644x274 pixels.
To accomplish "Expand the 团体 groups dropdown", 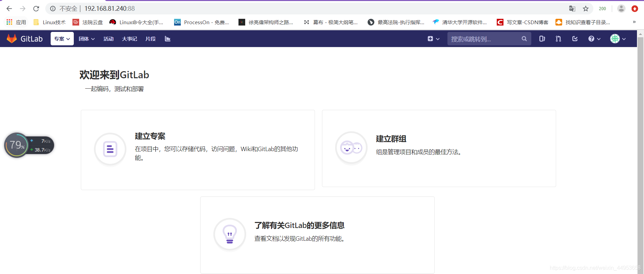I will point(87,39).
